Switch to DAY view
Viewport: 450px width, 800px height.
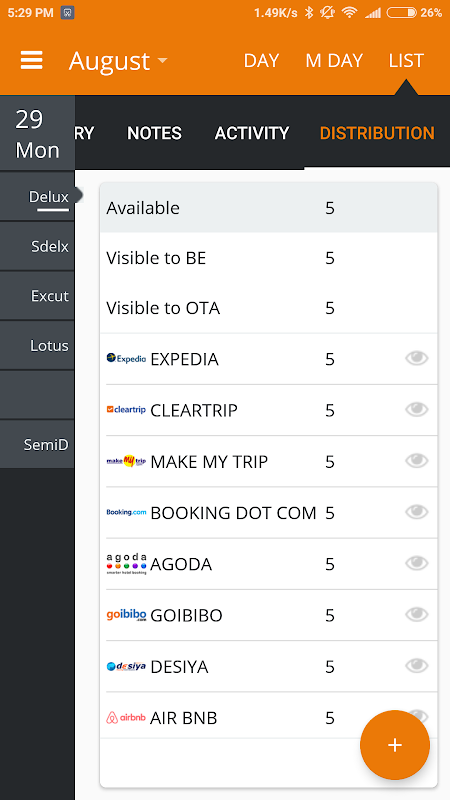[x=261, y=61]
